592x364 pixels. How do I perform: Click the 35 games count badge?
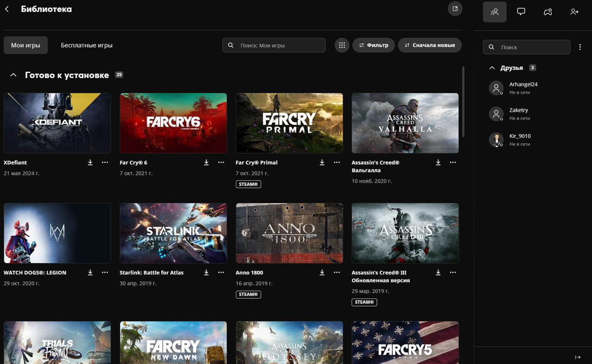click(119, 75)
